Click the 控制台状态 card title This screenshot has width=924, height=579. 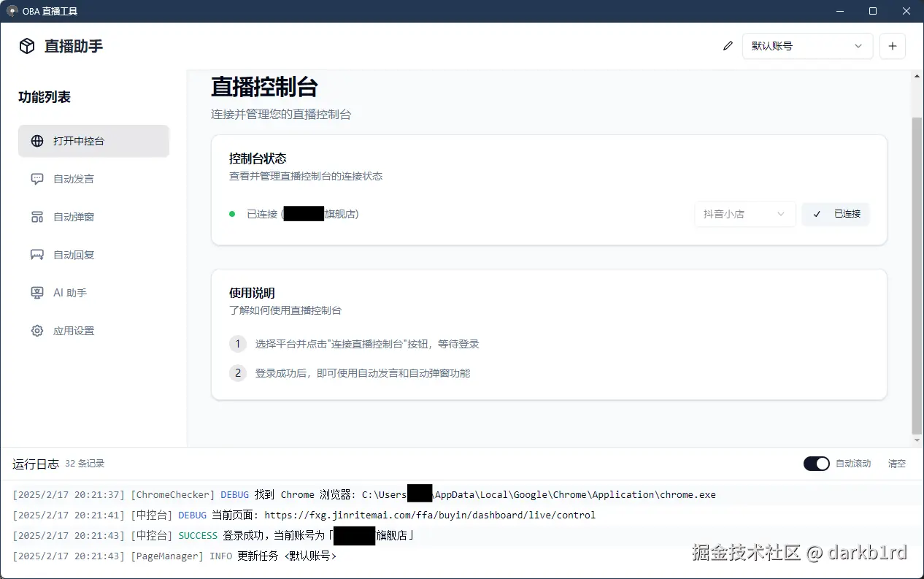pyautogui.click(x=258, y=158)
